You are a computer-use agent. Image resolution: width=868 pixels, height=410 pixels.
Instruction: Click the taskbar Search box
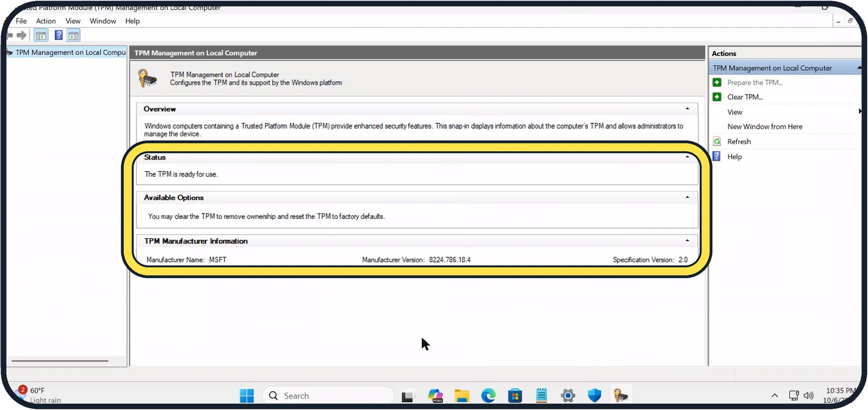coord(328,396)
